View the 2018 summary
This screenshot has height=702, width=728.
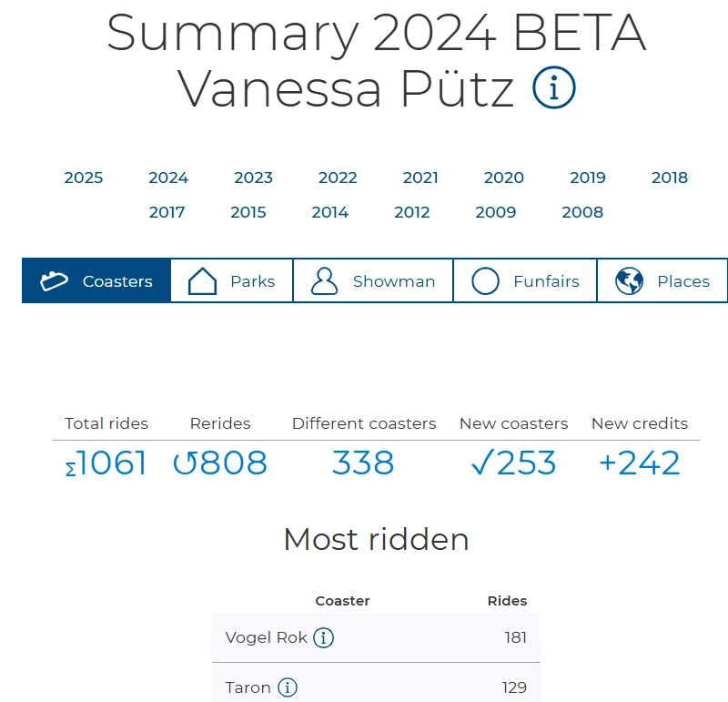(x=670, y=178)
